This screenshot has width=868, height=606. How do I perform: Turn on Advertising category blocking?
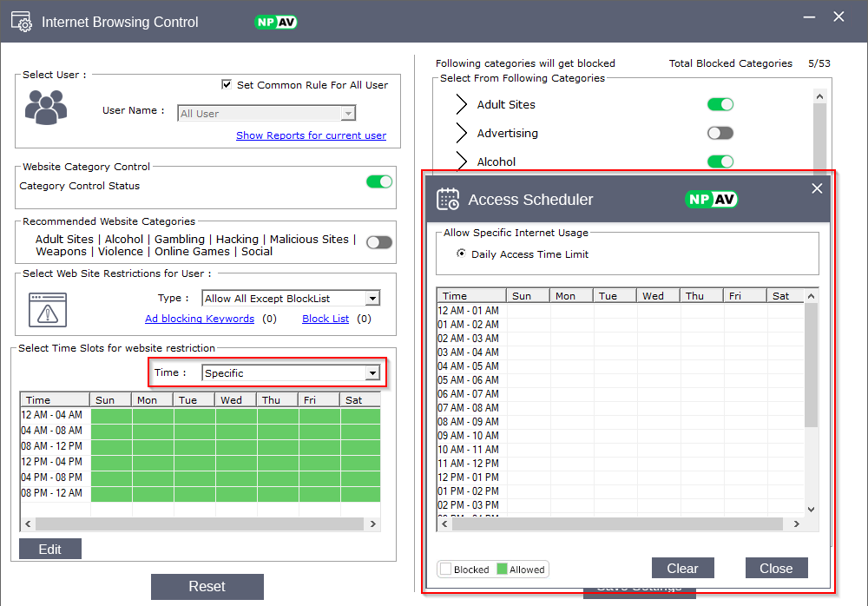pyautogui.click(x=720, y=133)
